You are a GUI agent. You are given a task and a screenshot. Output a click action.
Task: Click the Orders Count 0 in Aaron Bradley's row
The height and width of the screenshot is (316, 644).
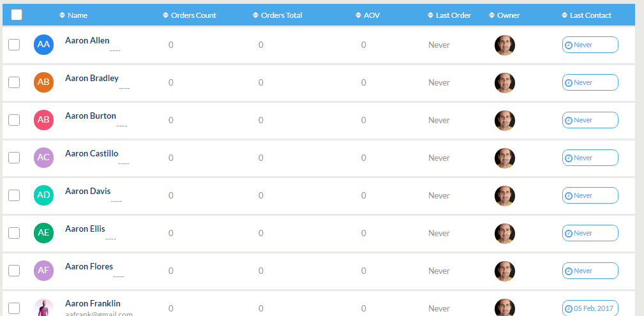[171, 82]
